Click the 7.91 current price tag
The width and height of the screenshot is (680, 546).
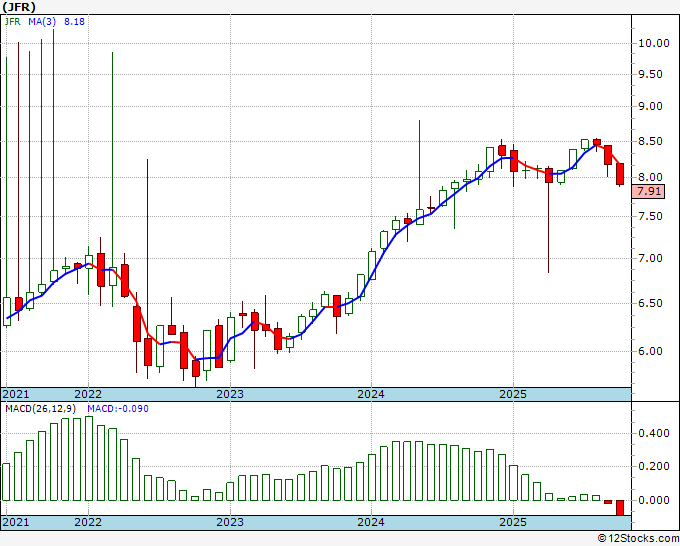tap(648, 191)
